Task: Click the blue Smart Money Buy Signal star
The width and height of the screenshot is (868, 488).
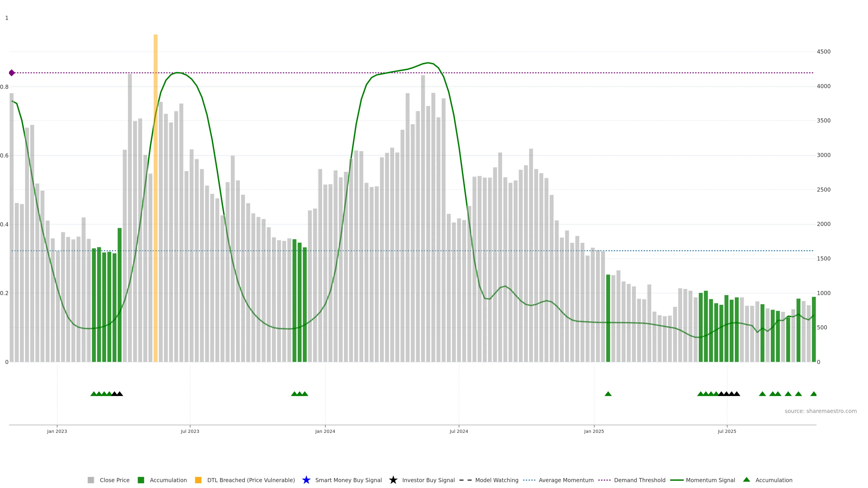Action: (x=306, y=480)
